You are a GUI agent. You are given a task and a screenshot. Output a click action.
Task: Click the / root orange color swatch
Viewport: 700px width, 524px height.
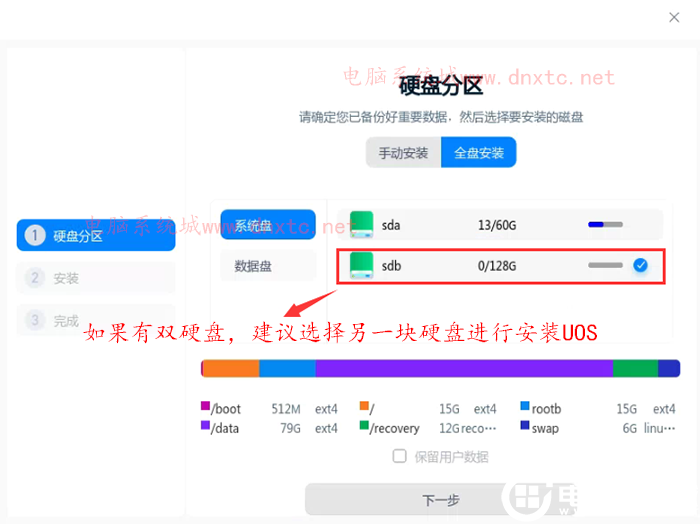pyautogui.click(x=364, y=405)
